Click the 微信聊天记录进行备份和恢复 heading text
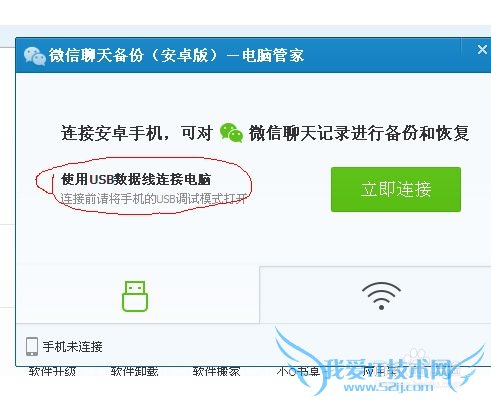491x402 pixels. coord(359,133)
